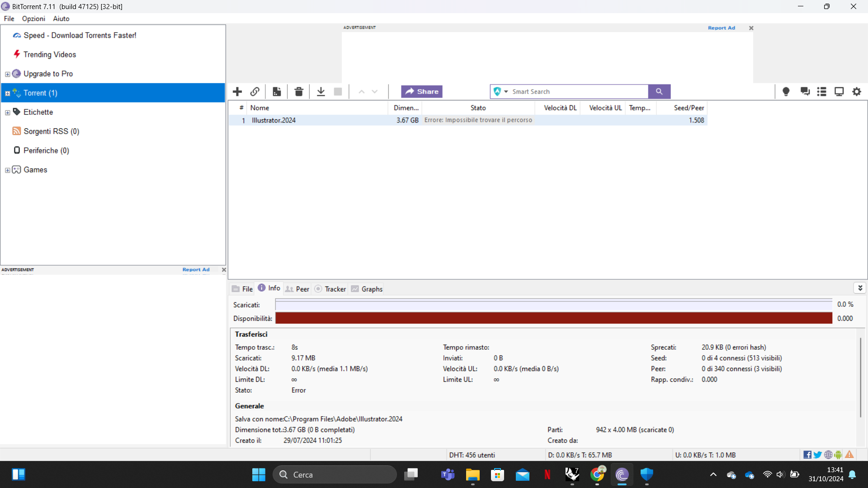Open the Opzioni menu
This screenshot has height=488, width=868.
[x=33, y=19]
